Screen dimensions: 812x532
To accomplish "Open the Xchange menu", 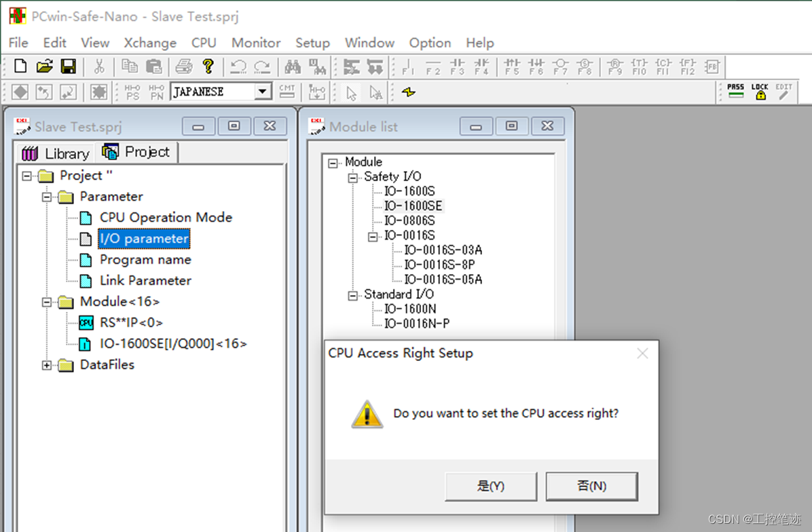I will coord(149,42).
